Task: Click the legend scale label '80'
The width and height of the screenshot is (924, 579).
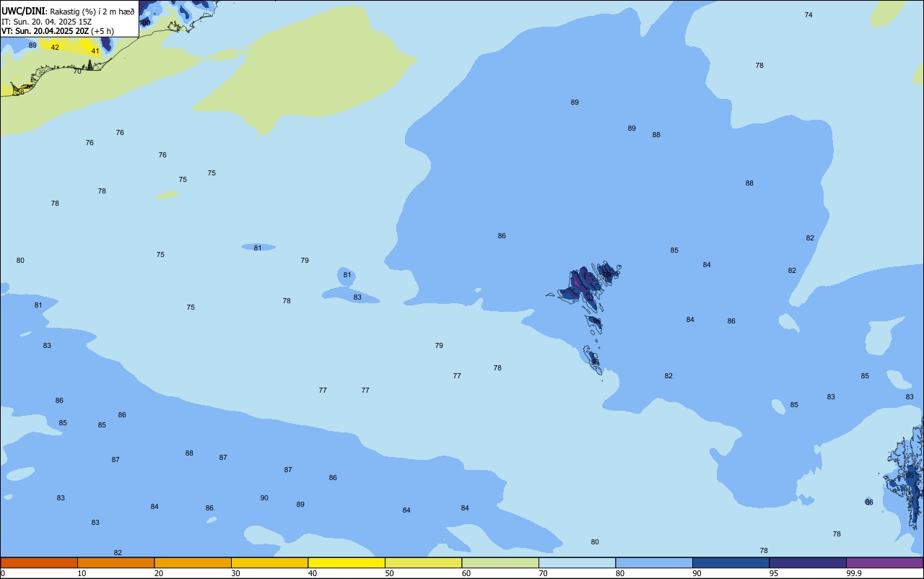Action: pos(619,573)
